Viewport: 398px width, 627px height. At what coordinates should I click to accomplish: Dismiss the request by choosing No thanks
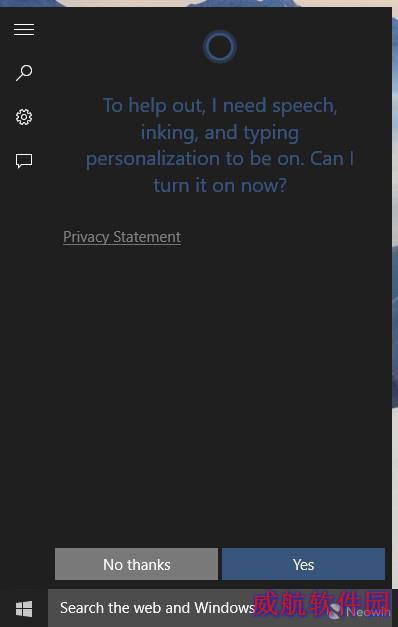tap(136, 564)
